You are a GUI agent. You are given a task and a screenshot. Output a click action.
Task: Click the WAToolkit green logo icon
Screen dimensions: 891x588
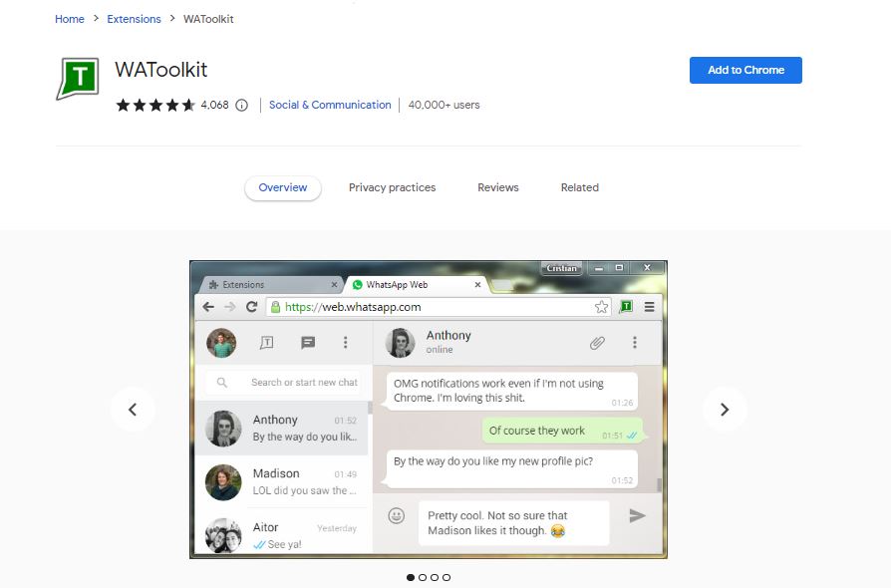[x=78, y=79]
